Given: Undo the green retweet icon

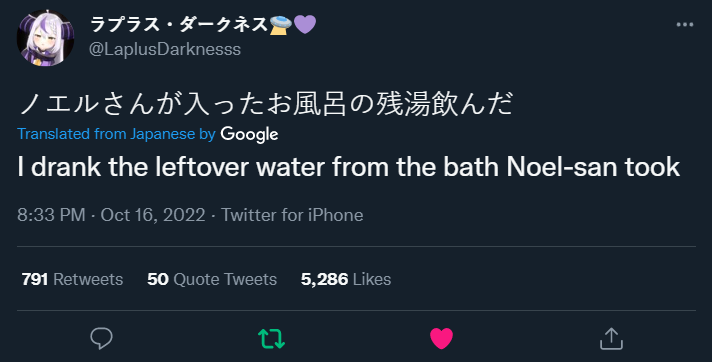Looking at the screenshot, I should pos(272,339).
